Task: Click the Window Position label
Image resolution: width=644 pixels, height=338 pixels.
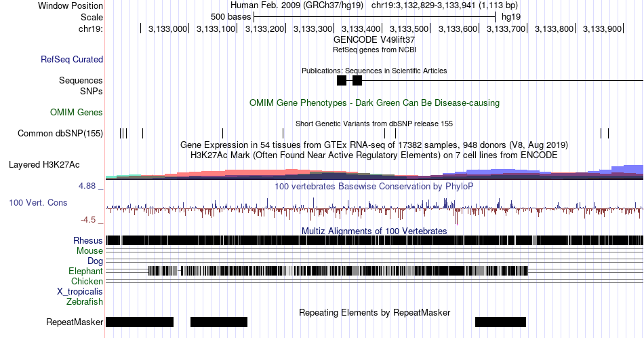Action: (71, 5)
